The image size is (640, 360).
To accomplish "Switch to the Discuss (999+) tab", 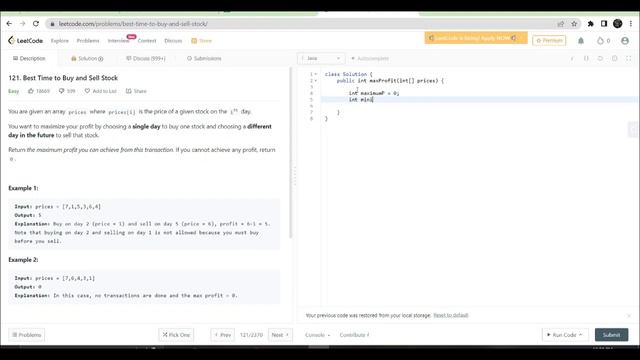I will [x=146, y=58].
